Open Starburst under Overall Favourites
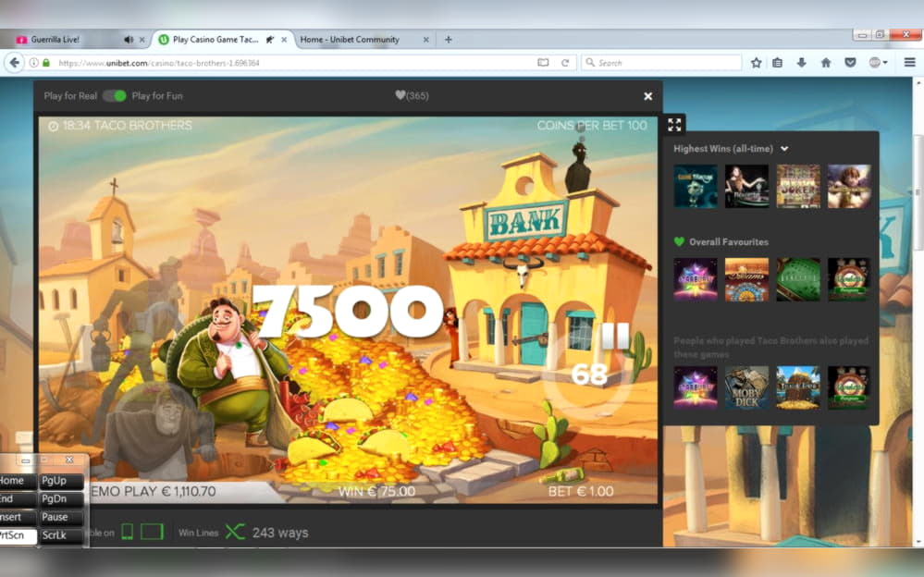924x577 pixels. pyautogui.click(x=696, y=279)
